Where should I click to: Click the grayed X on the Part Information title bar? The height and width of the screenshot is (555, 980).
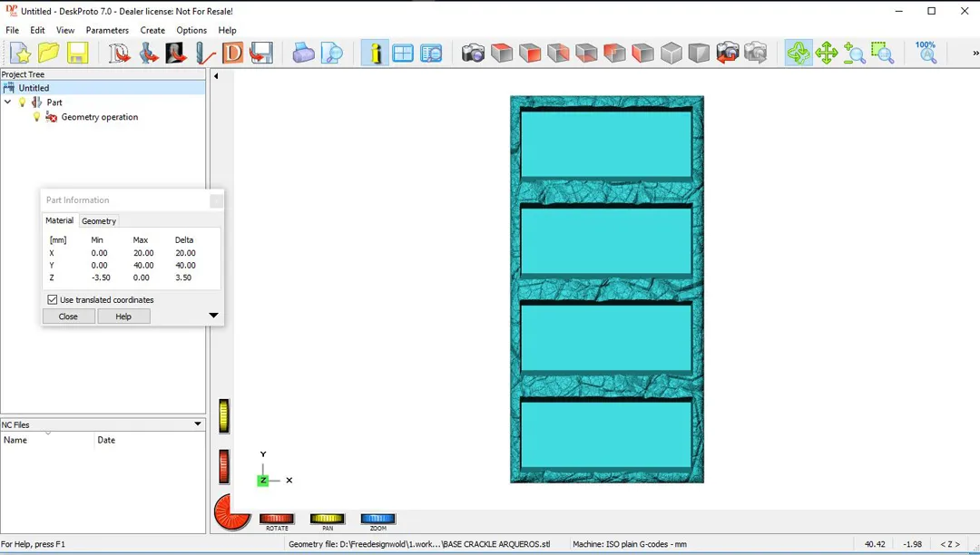pyautogui.click(x=216, y=200)
